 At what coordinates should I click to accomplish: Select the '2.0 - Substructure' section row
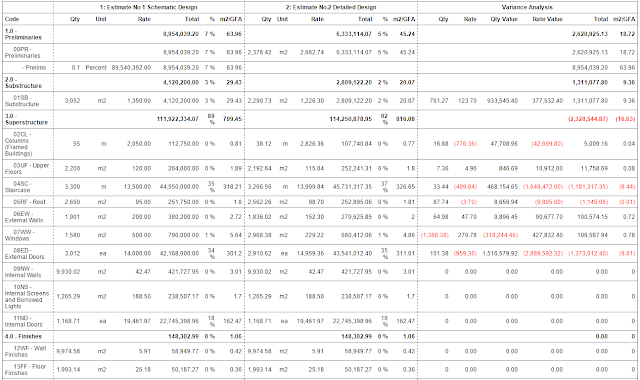320,82
